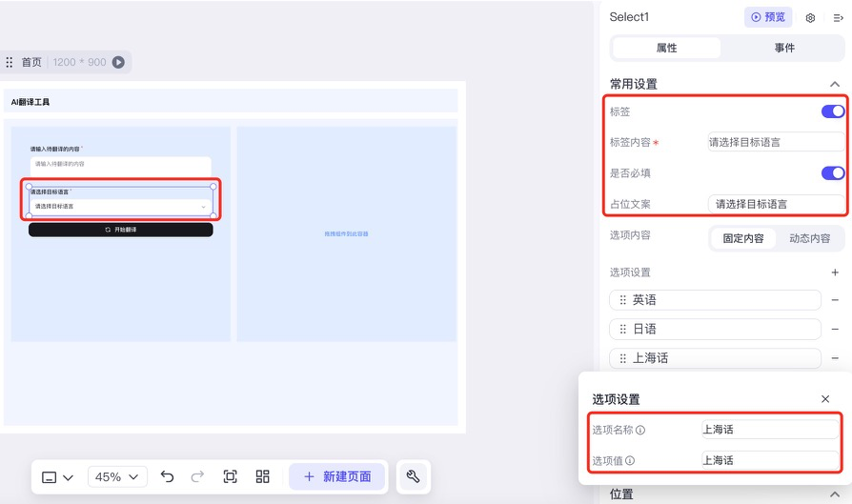Close the 选项设置 popup
The width and height of the screenshot is (852, 504).
tap(825, 398)
